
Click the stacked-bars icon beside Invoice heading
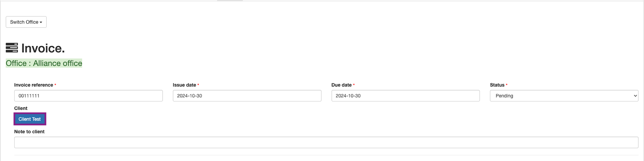coord(12,48)
